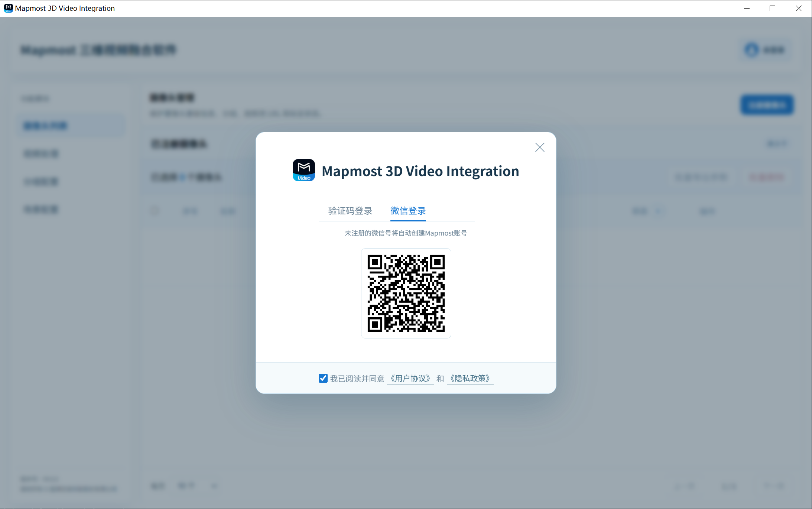Maximize the Mapmost 3D Video Integration window

click(x=773, y=8)
